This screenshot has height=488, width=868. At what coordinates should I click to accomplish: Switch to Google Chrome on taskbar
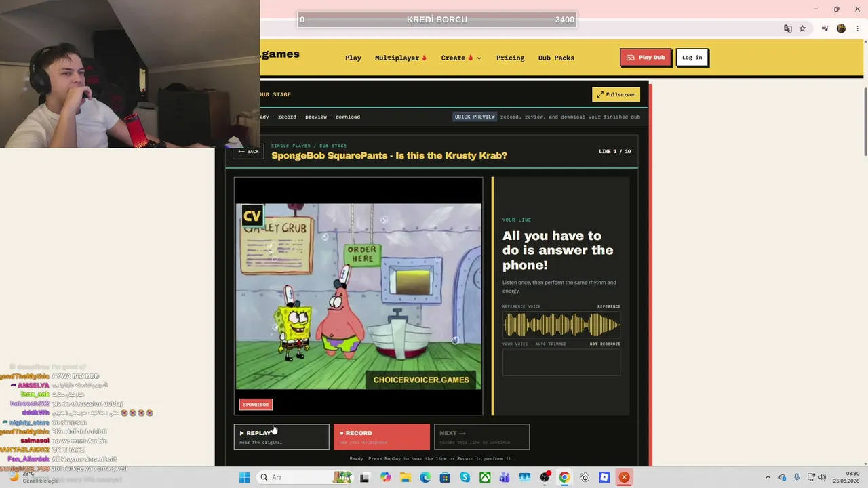click(564, 477)
